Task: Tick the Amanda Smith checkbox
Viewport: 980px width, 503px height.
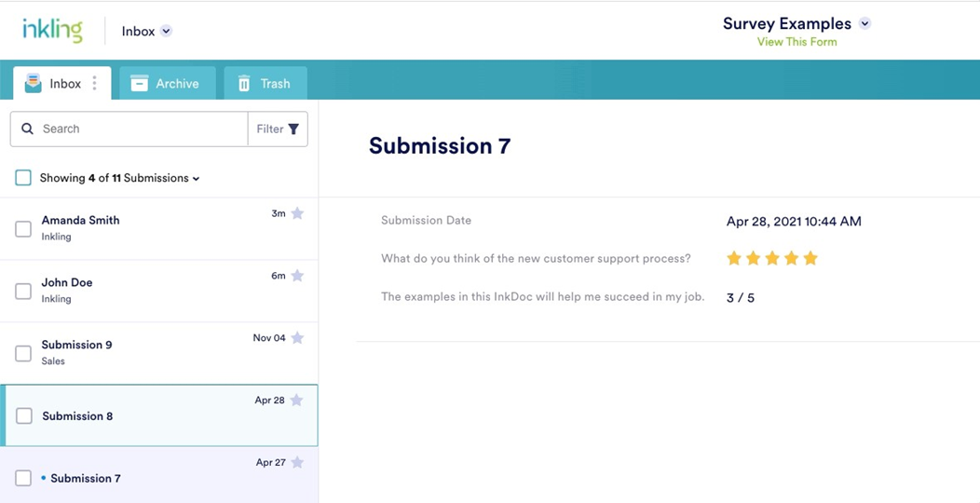Action: (23, 229)
